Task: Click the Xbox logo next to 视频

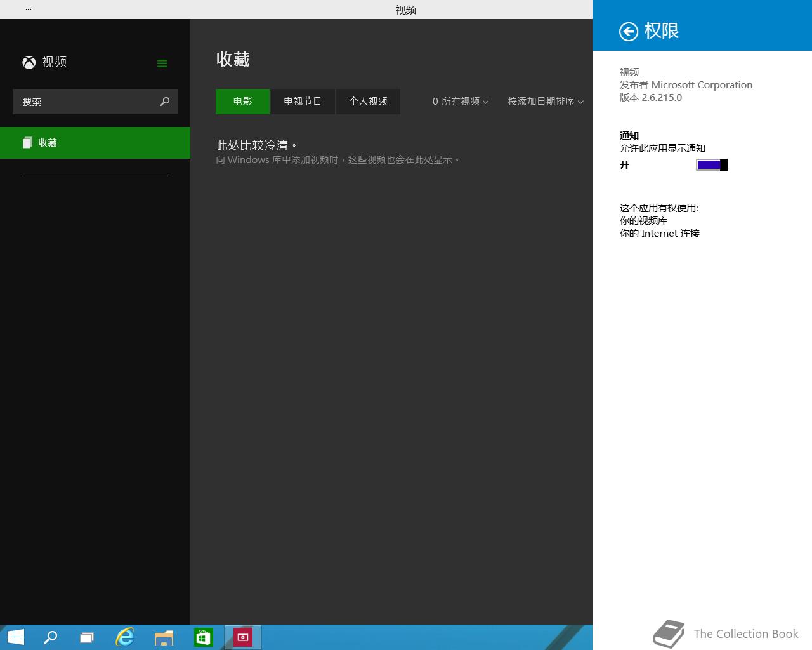Action: click(29, 62)
